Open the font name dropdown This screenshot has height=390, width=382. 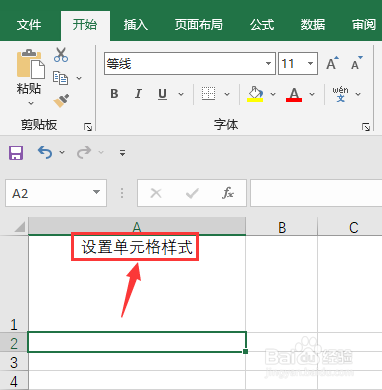click(x=268, y=63)
